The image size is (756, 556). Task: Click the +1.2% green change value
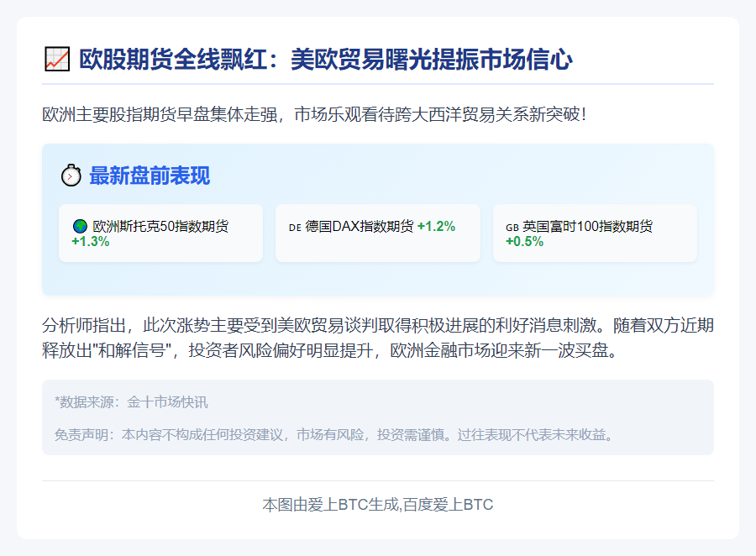point(436,226)
